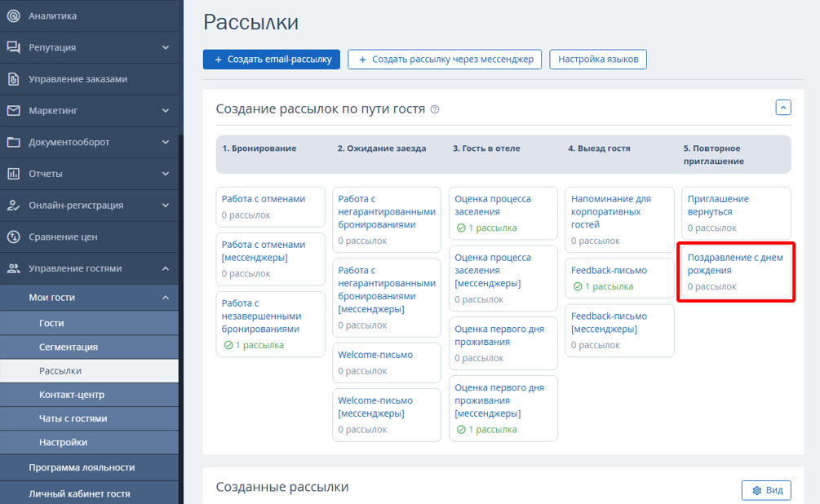Collapse the Создание рассылок по пути гостя panel

783,108
